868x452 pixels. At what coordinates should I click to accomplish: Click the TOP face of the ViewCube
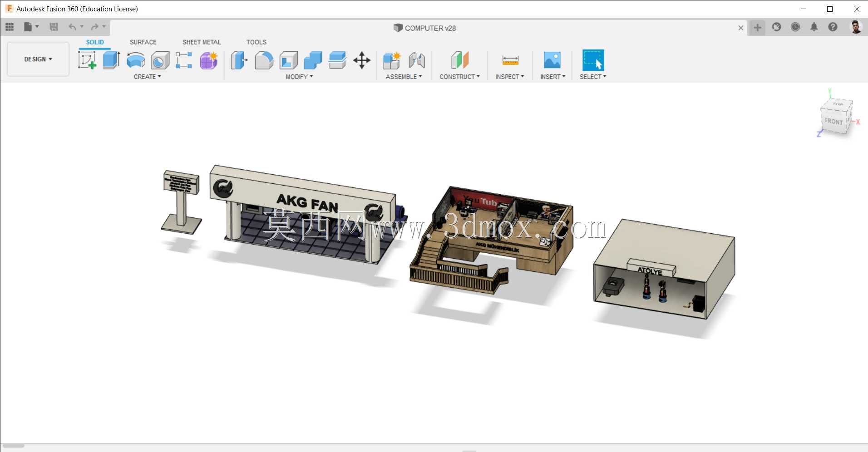(x=837, y=105)
